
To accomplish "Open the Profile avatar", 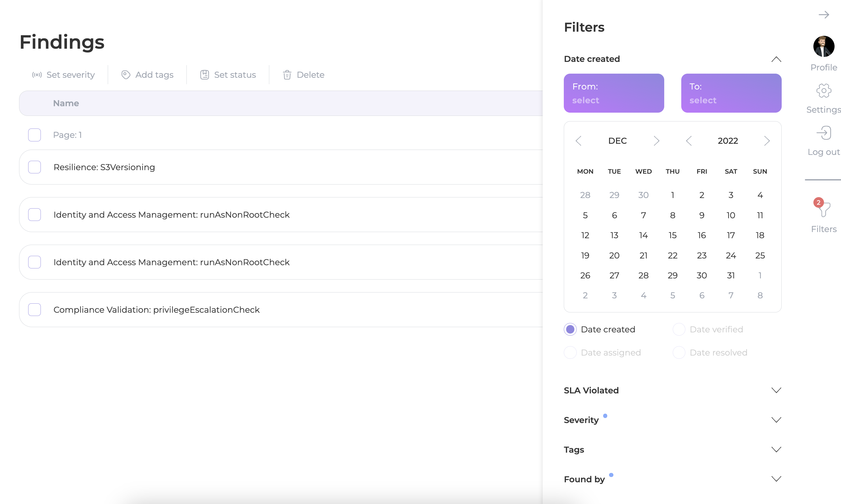I will [x=824, y=46].
